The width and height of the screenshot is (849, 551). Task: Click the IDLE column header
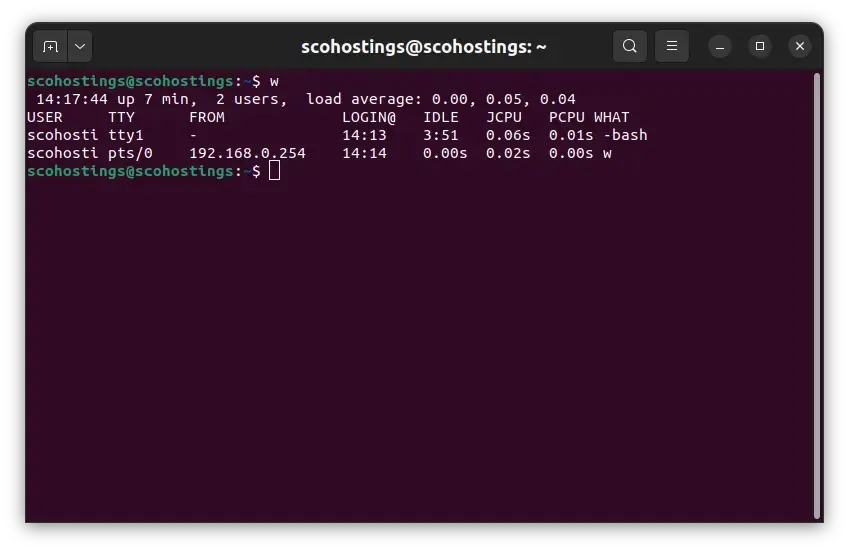point(441,117)
